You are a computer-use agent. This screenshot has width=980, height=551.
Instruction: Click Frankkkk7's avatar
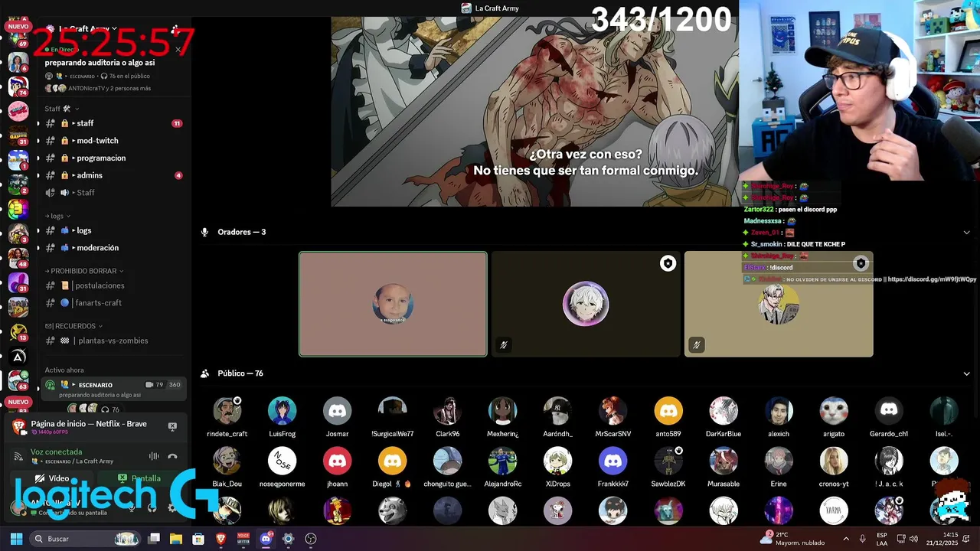(x=613, y=461)
